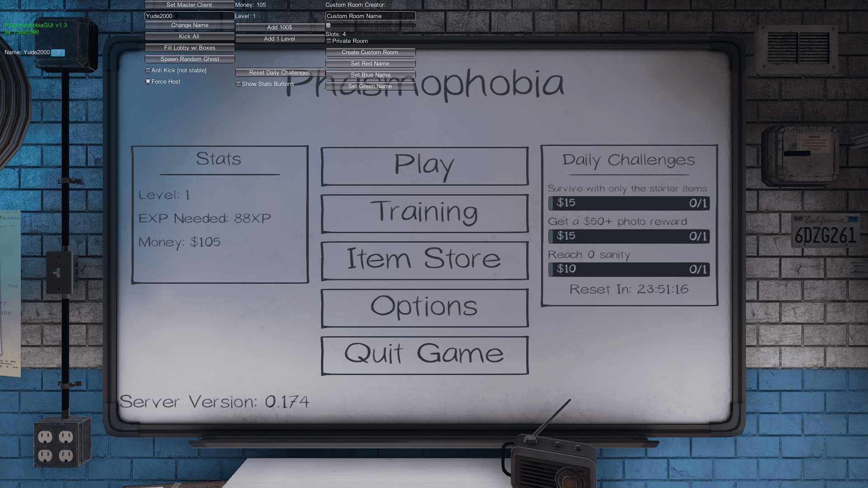Click Add 100$ to add money
Viewport: 868px width, 488px height.
[x=279, y=27]
